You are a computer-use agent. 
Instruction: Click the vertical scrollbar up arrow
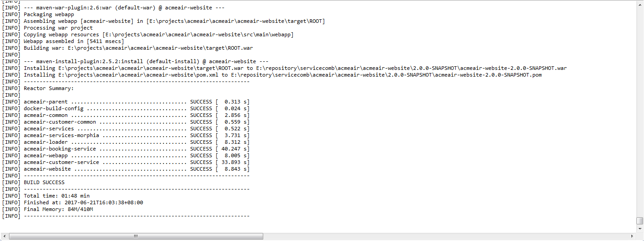(x=640, y=4)
